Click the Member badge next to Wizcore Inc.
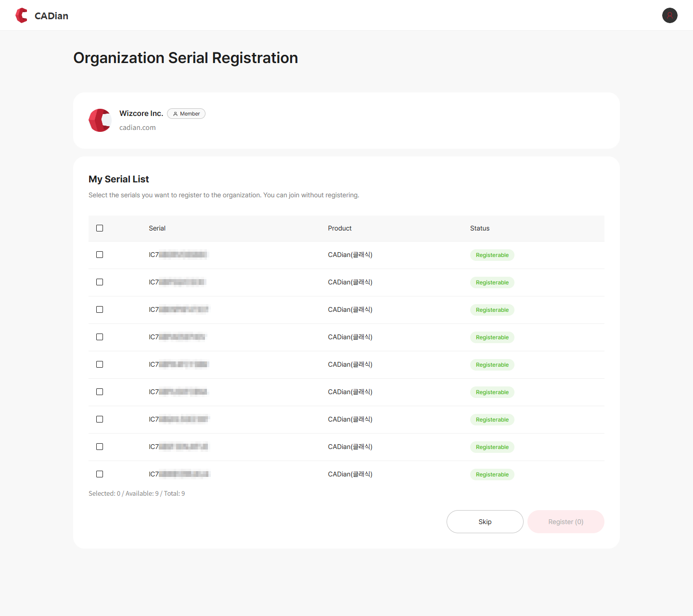 click(x=186, y=114)
